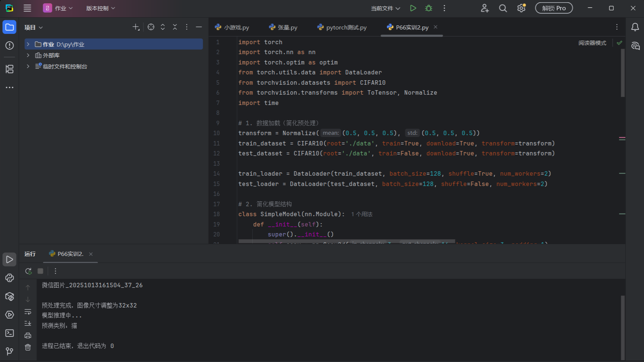This screenshot has height=362, width=644.
Task: Expand the 外部库 tree node
Action: 28,55
